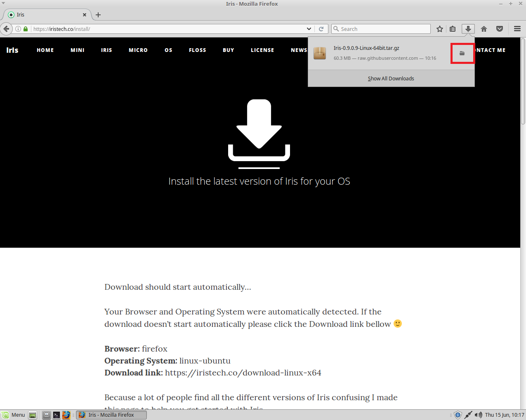Go back one page
Viewport: 526px width, 420px height.
coord(6,29)
